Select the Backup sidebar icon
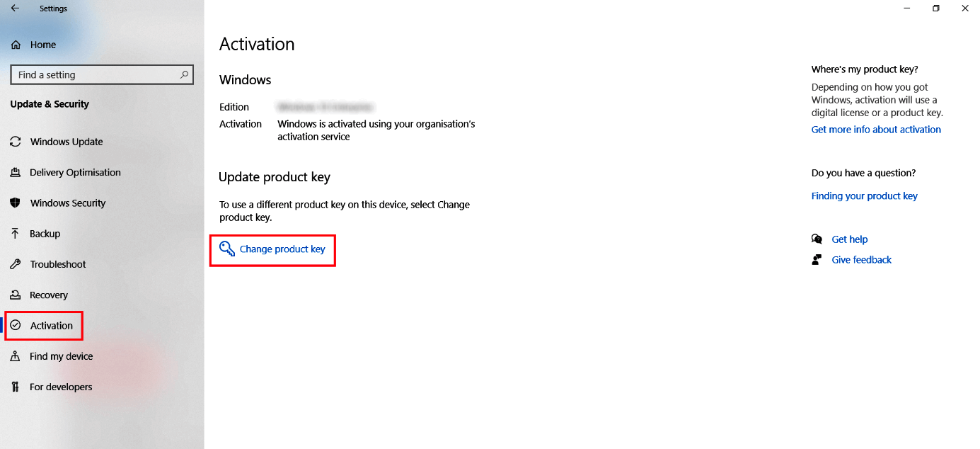 (16, 234)
